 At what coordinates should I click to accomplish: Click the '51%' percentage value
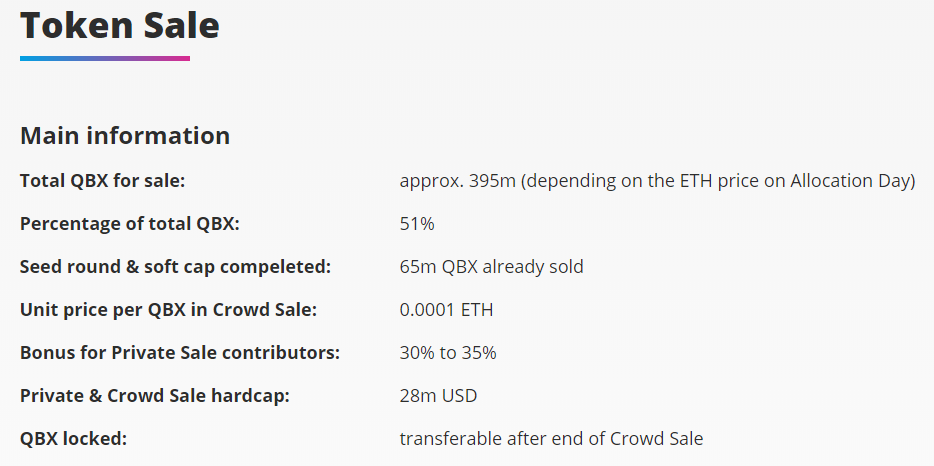tap(417, 224)
